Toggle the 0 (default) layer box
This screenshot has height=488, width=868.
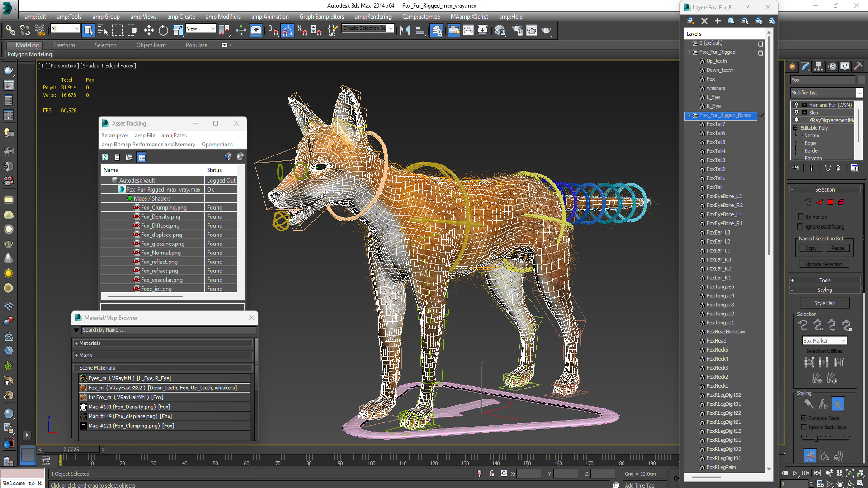[760, 44]
